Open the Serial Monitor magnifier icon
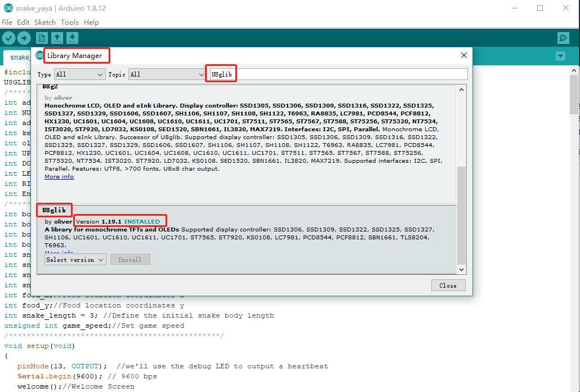Image resolution: width=580 pixels, height=392 pixels. pos(563,38)
